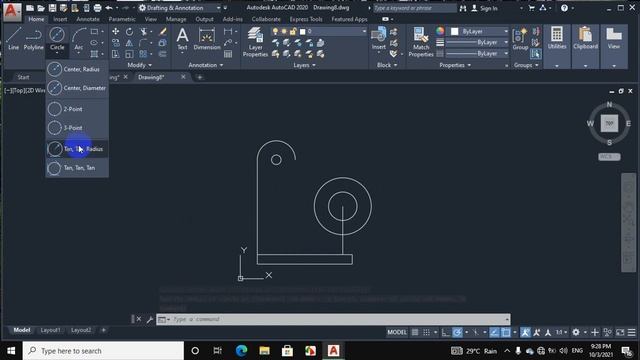Click the TOP face of ViewCube

click(x=609, y=123)
